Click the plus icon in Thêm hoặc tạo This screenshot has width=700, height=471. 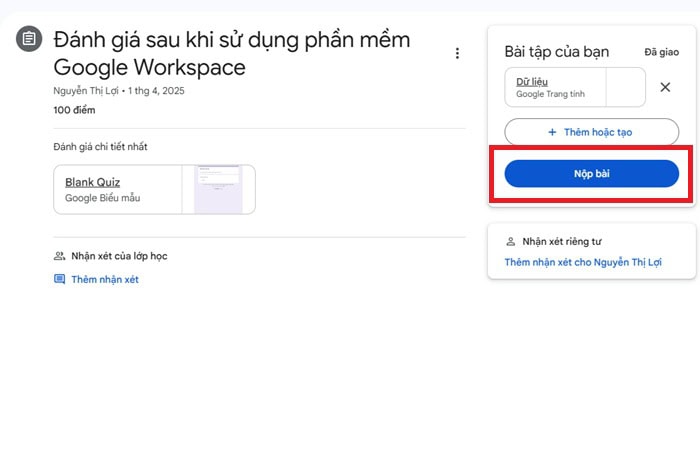(551, 132)
